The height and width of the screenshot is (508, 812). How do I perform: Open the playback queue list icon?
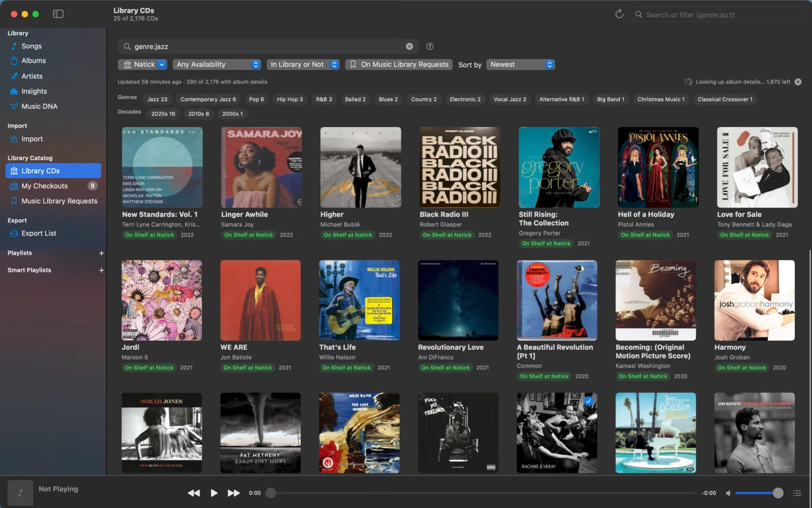pos(797,493)
